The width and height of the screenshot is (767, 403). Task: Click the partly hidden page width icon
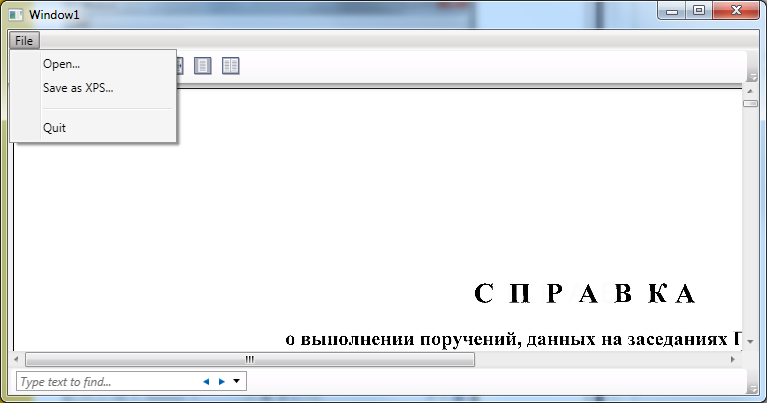[x=180, y=66]
